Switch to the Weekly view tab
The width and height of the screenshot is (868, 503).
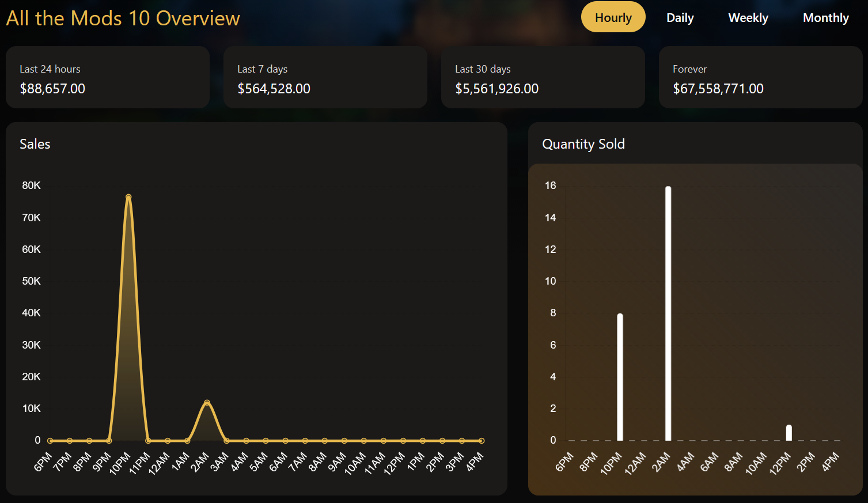pyautogui.click(x=748, y=17)
